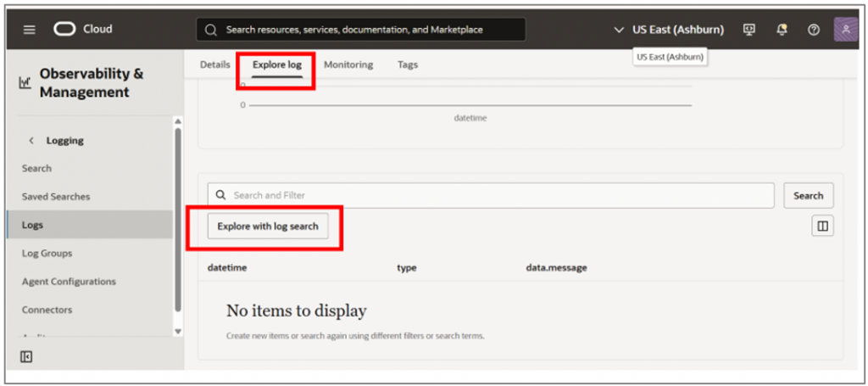The image size is (868, 386).
Task: Switch to the Monitoring tab
Action: [348, 64]
